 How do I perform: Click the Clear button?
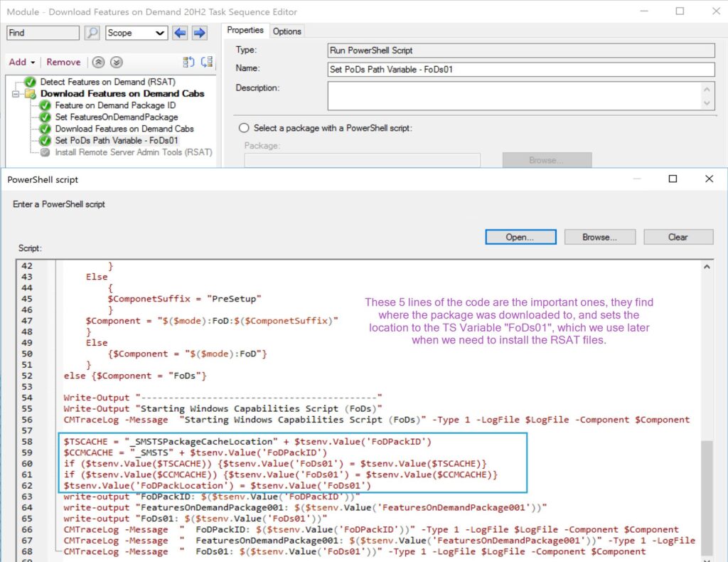tap(678, 237)
